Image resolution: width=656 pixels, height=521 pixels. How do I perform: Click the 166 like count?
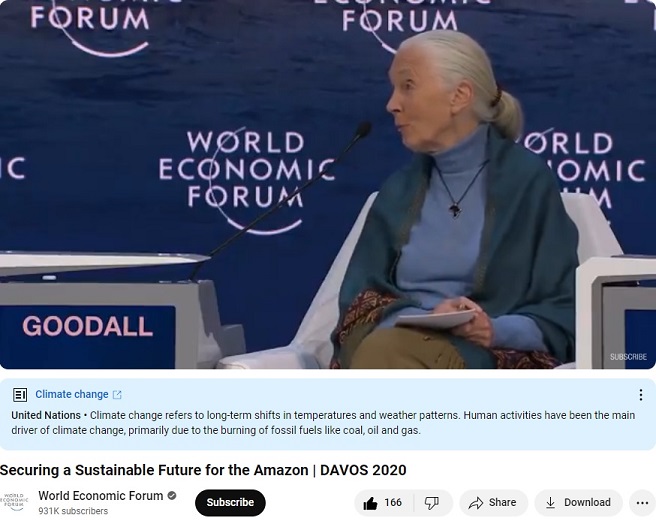(393, 503)
